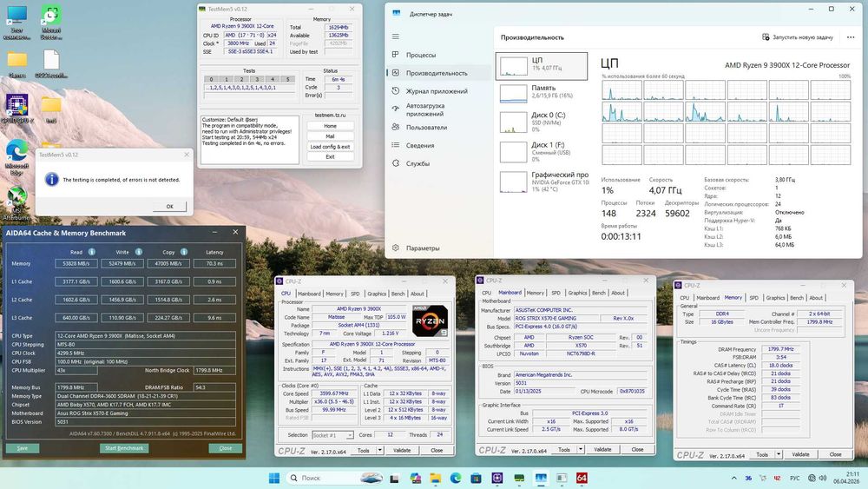Switch to Mainboard tab in left CPU-Z window

click(309, 294)
